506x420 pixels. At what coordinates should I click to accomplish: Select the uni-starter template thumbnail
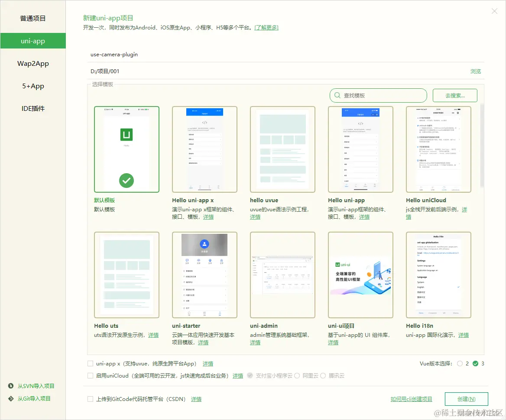point(204,275)
